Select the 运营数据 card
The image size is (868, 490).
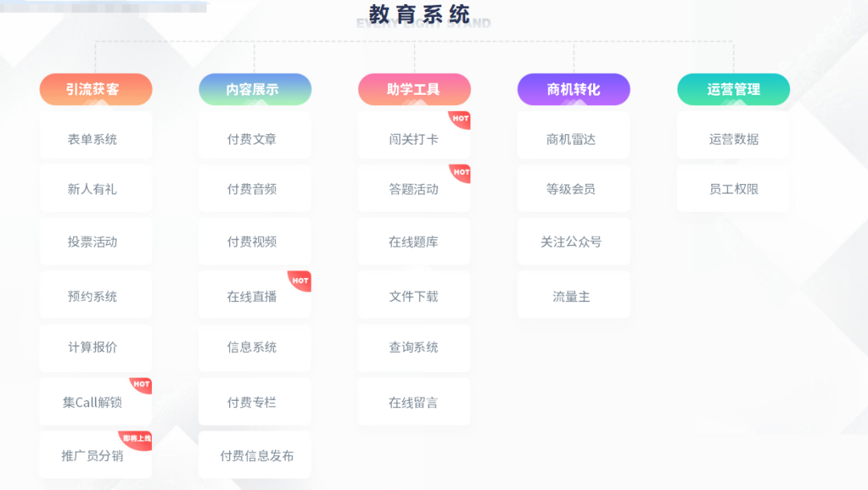pyautogui.click(x=733, y=139)
